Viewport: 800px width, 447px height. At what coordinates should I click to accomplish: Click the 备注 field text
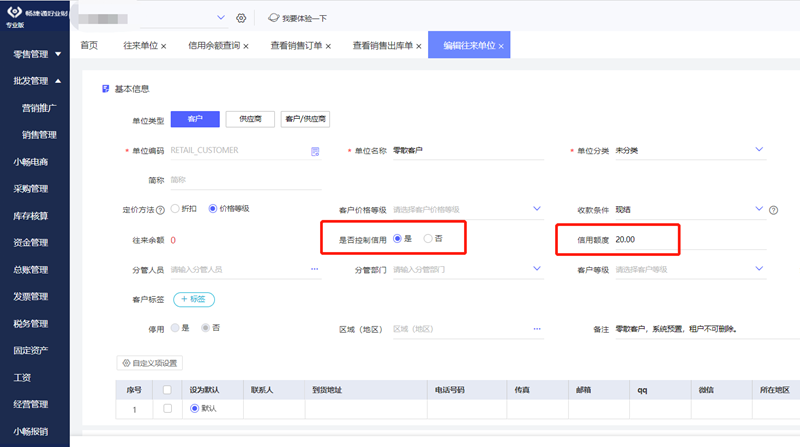coord(676,329)
